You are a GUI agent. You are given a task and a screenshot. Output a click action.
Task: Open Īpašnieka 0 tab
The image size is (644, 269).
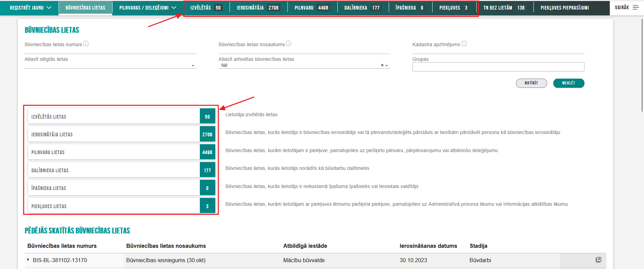[410, 8]
